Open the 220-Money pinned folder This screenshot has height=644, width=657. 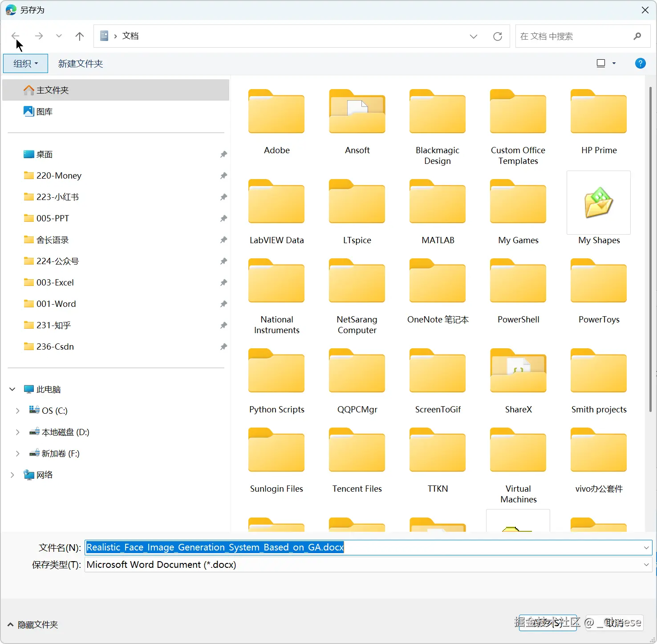[116, 175]
